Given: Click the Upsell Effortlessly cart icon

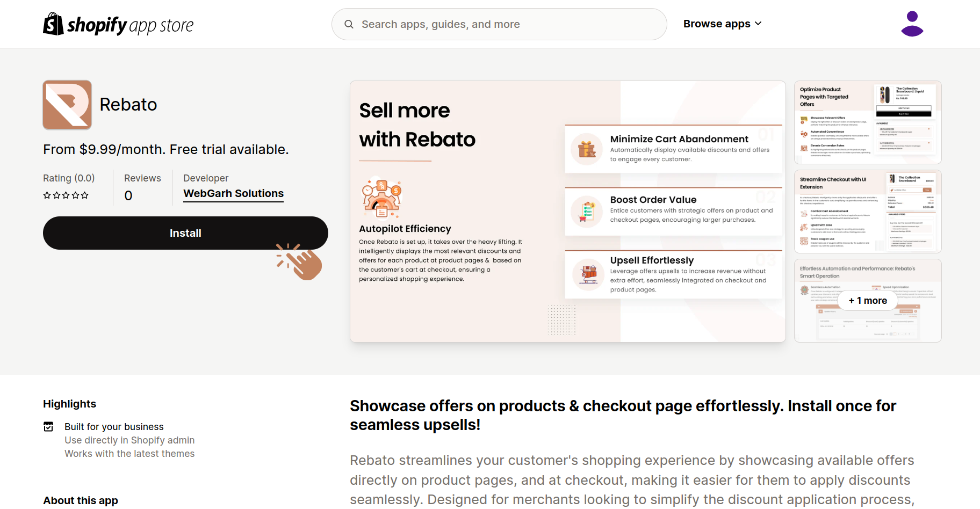Looking at the screenshot, I should pyautogui.click(x=588, y=274).
